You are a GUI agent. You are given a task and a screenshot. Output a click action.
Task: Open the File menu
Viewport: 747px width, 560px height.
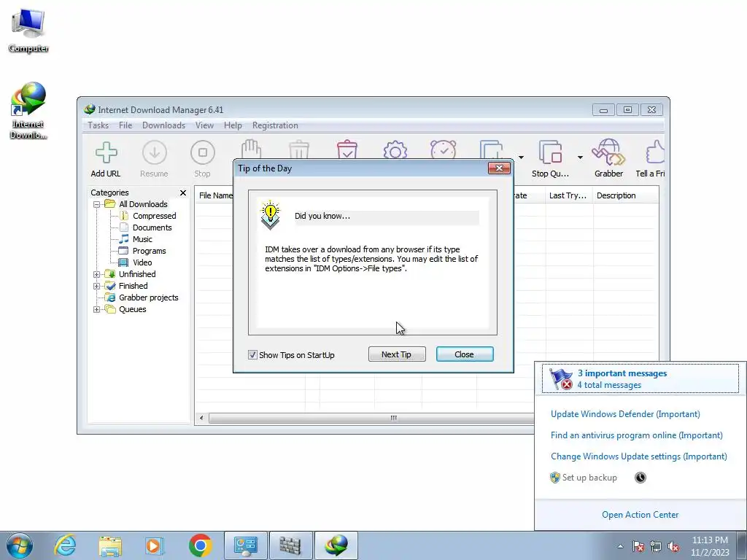(x=125, y=125)
